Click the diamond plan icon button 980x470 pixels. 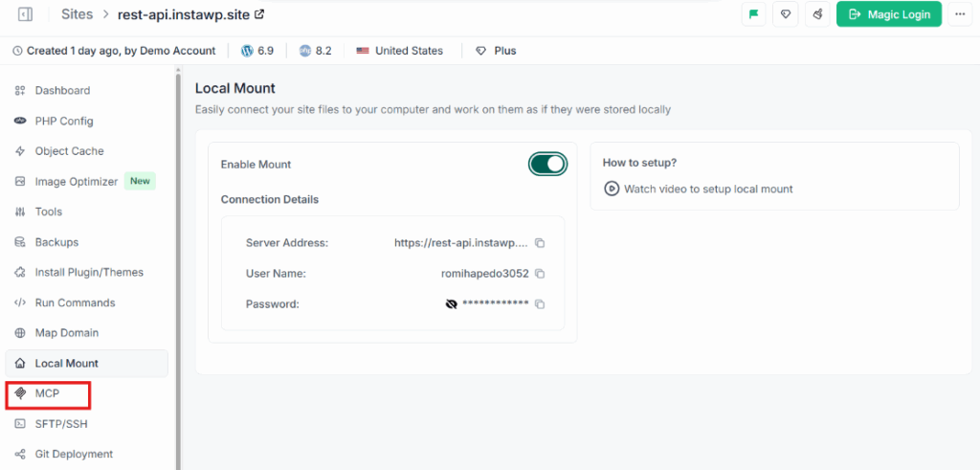point(786,14)
